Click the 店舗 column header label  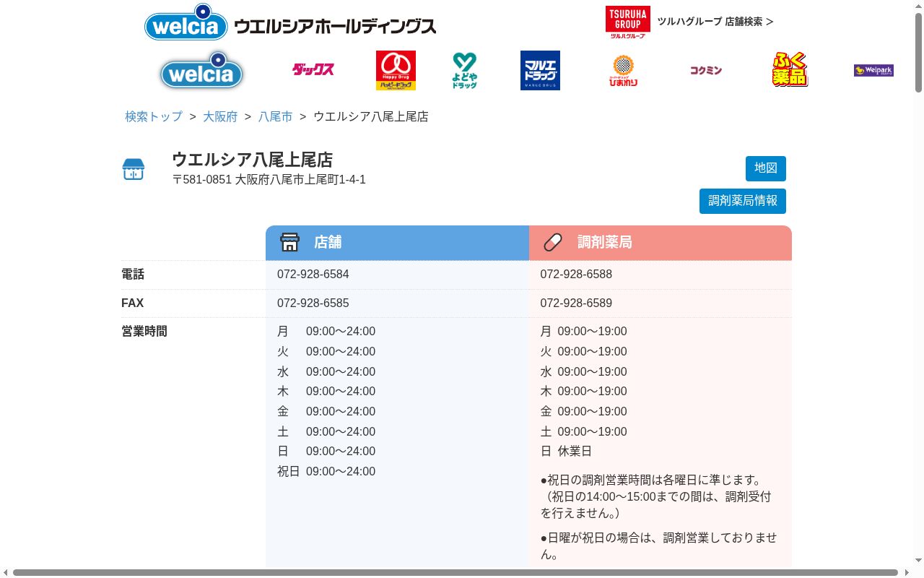pos(328,242)
